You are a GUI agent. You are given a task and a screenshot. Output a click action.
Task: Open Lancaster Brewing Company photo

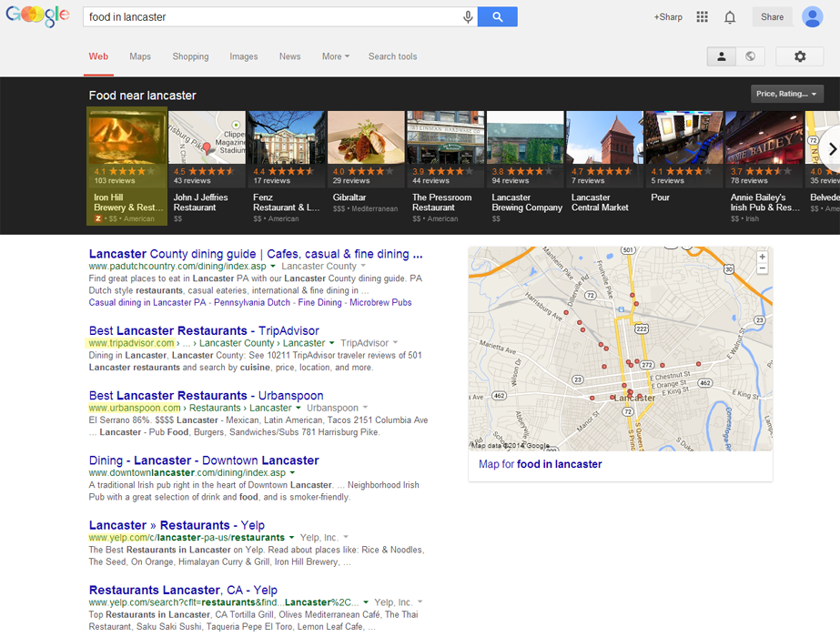point(525,137)
